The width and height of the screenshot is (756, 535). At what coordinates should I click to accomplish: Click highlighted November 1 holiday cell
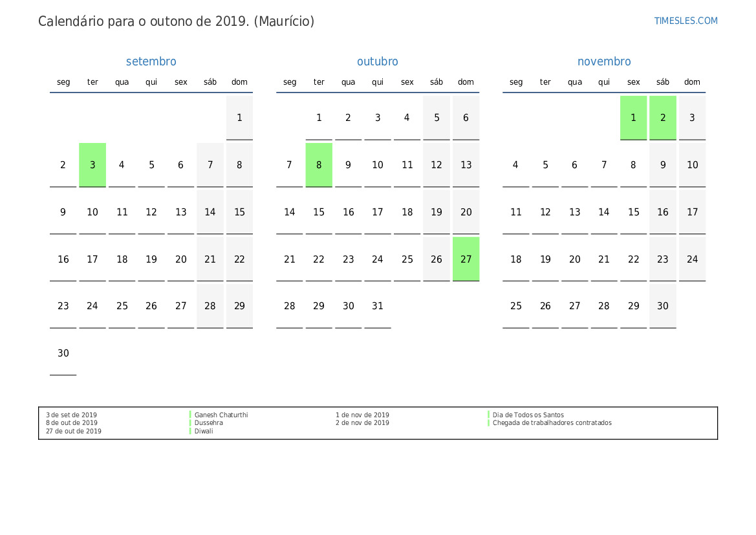[634, 118]
